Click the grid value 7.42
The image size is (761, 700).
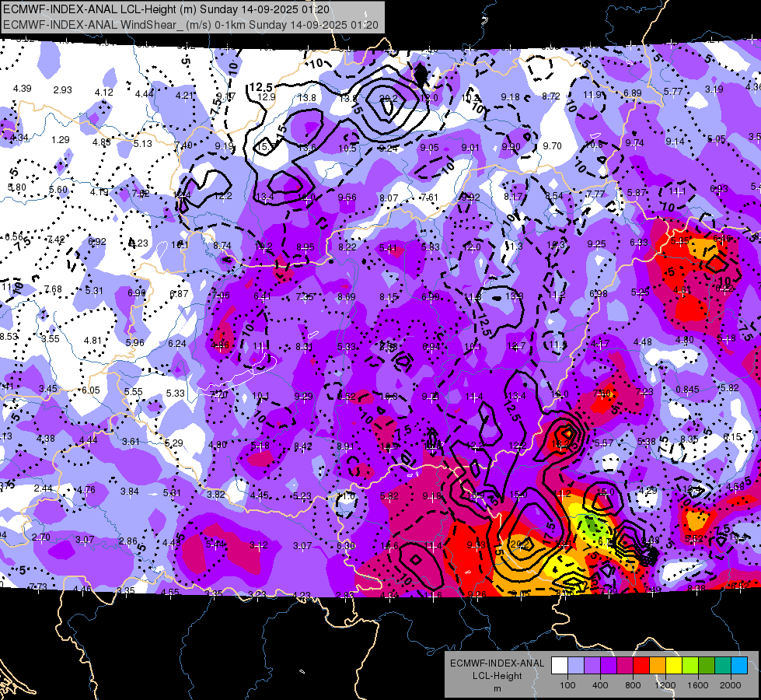point(56,240)
